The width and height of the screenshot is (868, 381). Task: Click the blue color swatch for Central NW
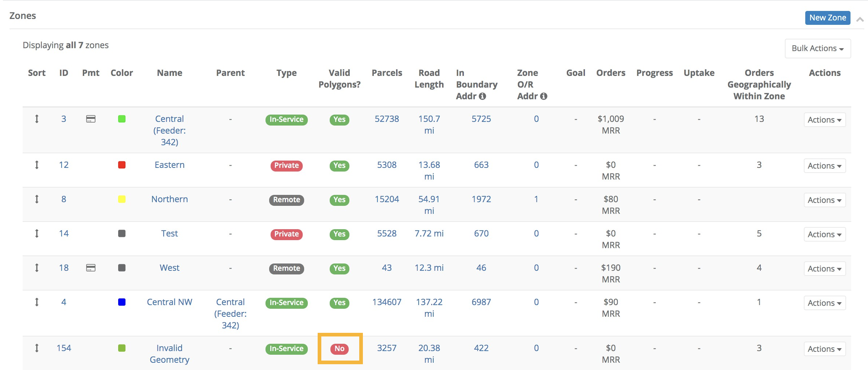click(x=122, y=302)
